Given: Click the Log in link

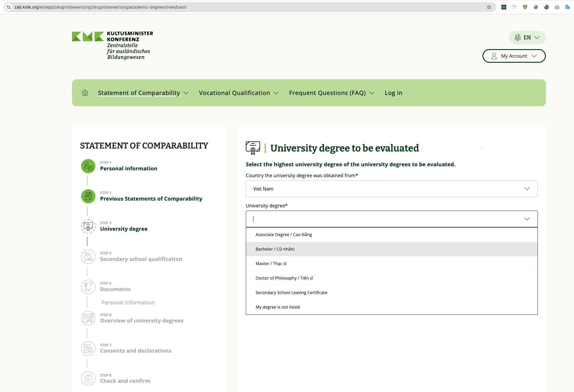Looking at the screenshot, I should click(x=393, y=93).
